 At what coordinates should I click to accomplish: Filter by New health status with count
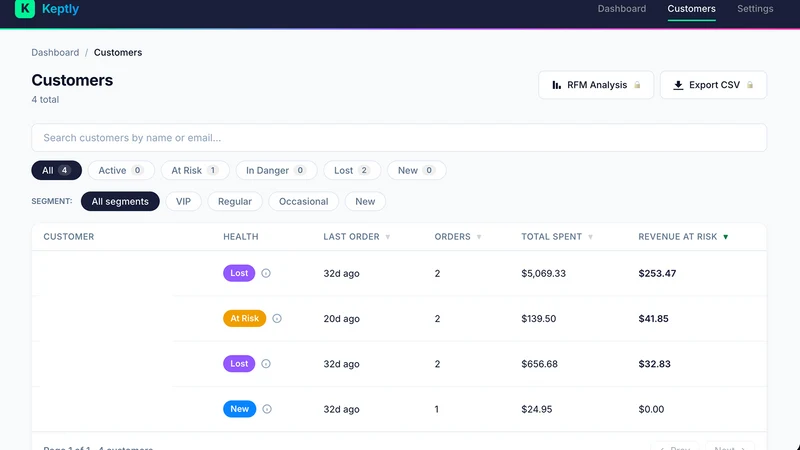pos(416,170)
